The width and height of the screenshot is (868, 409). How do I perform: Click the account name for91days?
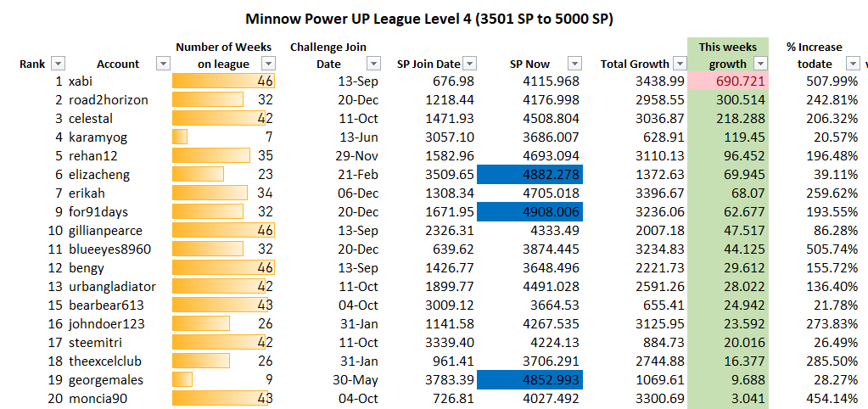[98, 212]
